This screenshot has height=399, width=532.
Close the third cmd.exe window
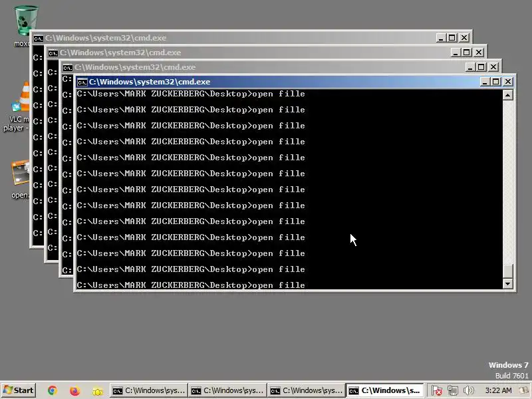[493, 67]
